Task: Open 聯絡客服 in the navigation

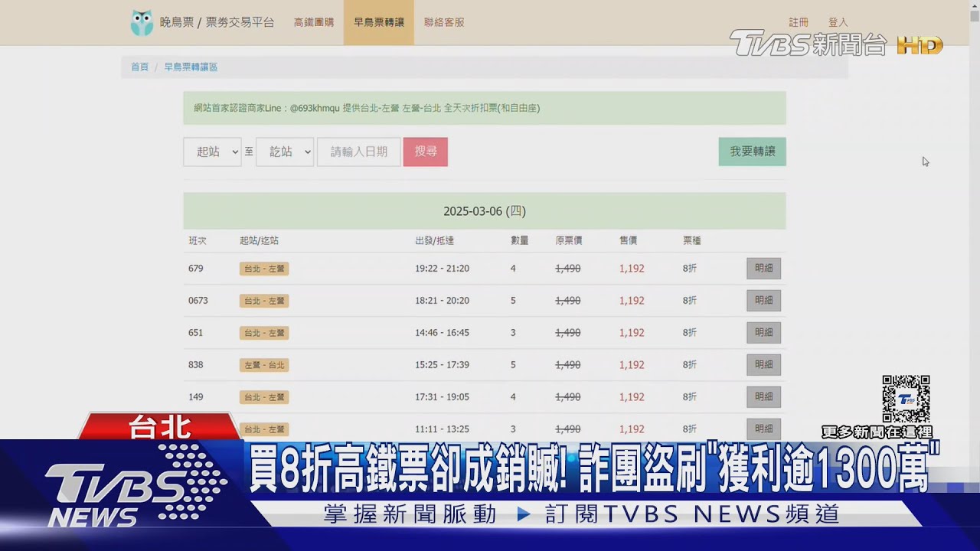Action: click(444, 23)
